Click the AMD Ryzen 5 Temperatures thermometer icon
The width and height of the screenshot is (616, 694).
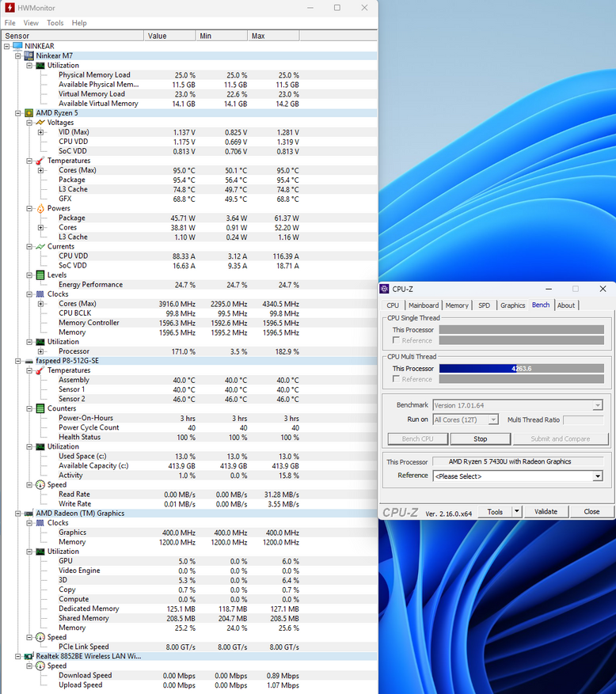click(x=40, y=161)
